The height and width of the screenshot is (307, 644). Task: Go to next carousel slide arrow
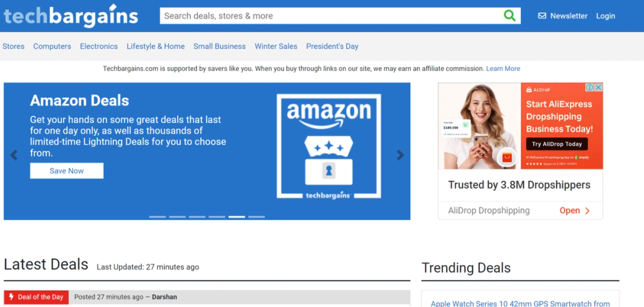(x=400, y=155)
